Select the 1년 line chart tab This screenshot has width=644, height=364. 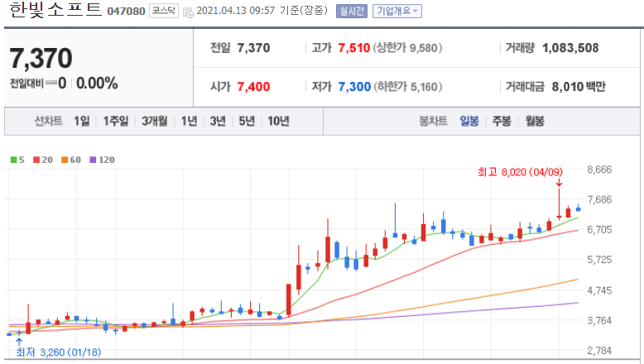pyautogui.click(x=189, y=121)
